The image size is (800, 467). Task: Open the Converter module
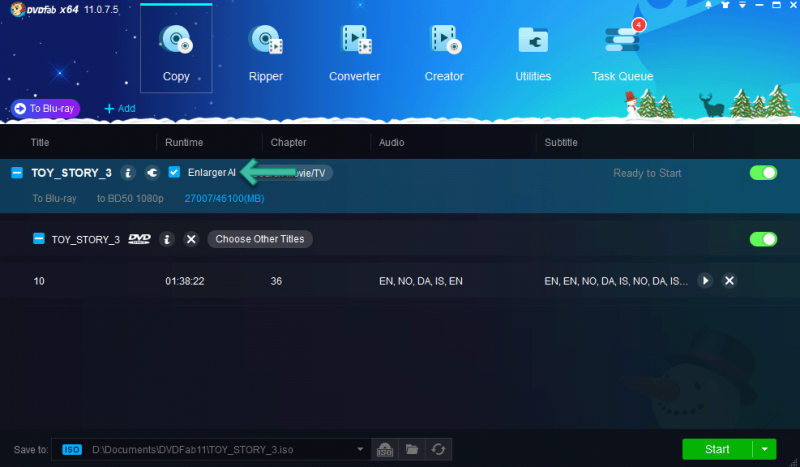pyautogui.click(x=355, y=53)
